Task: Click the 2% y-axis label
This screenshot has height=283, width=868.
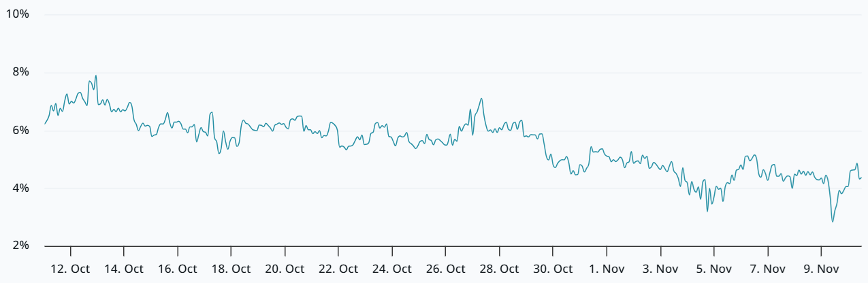Action: 20,246
